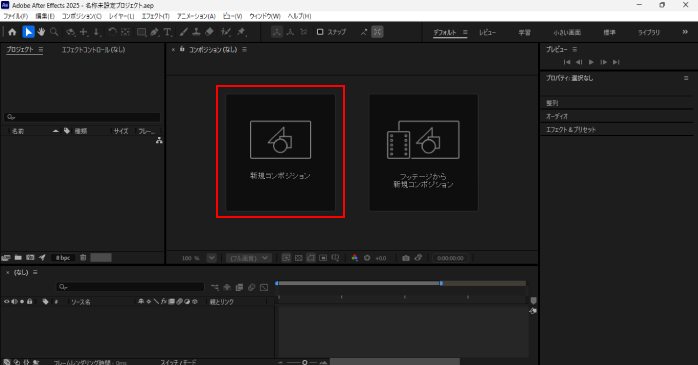Screen dimensions: 698x365
Task: Select the Roto Brush tool
Action: (226, 32)
